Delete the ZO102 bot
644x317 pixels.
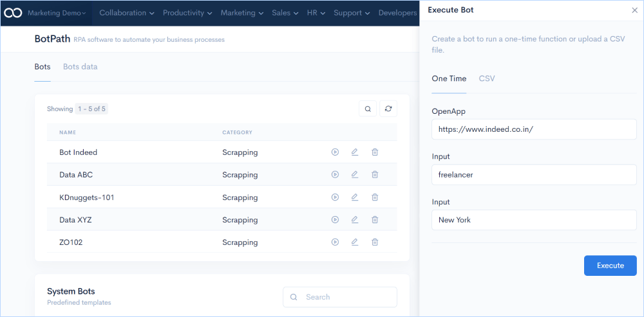point(375,242)
